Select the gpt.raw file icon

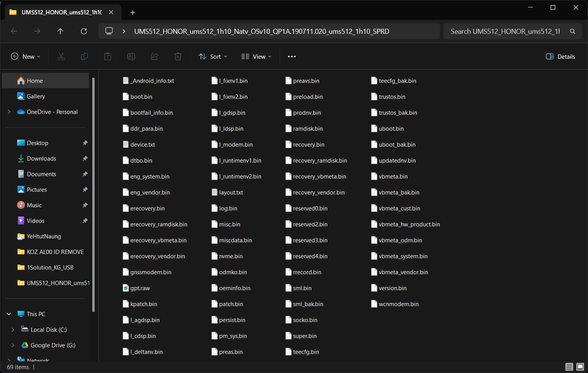point(126,288)
